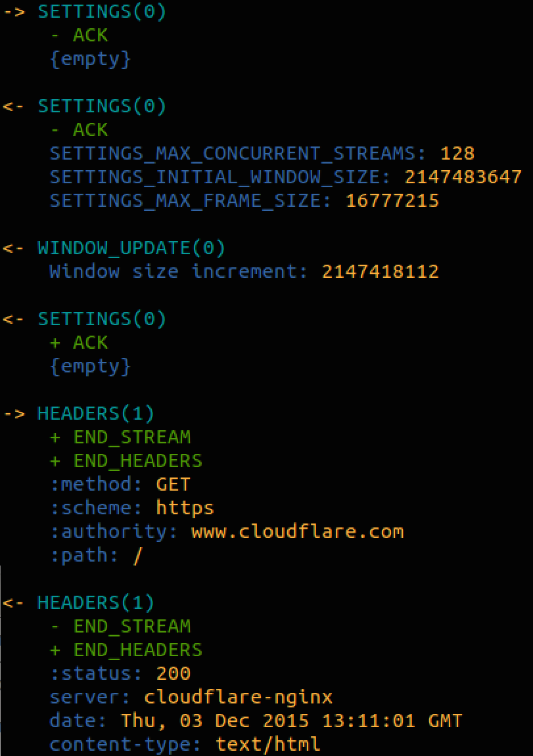Click the www.cloudflare.com authority value

tap(297, 531)
